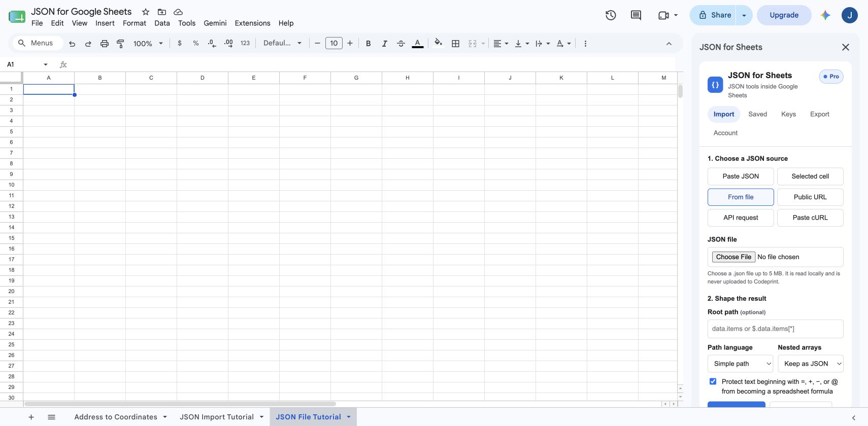Open the File menu
The width and height of the screenshot is (868, 426).
37,23
